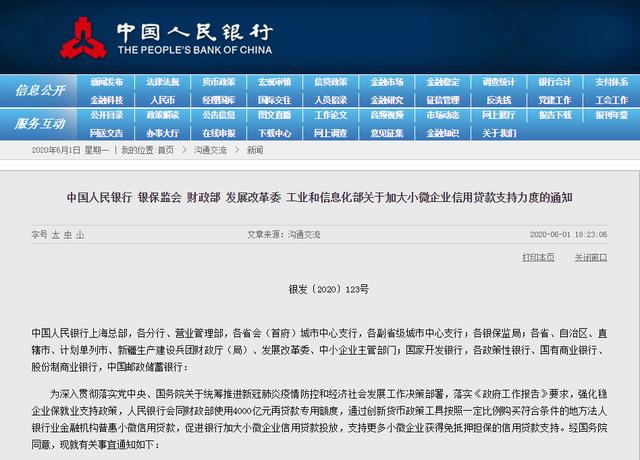
Task: Go to 信贷政策 section
Action: tap(331, 82)
